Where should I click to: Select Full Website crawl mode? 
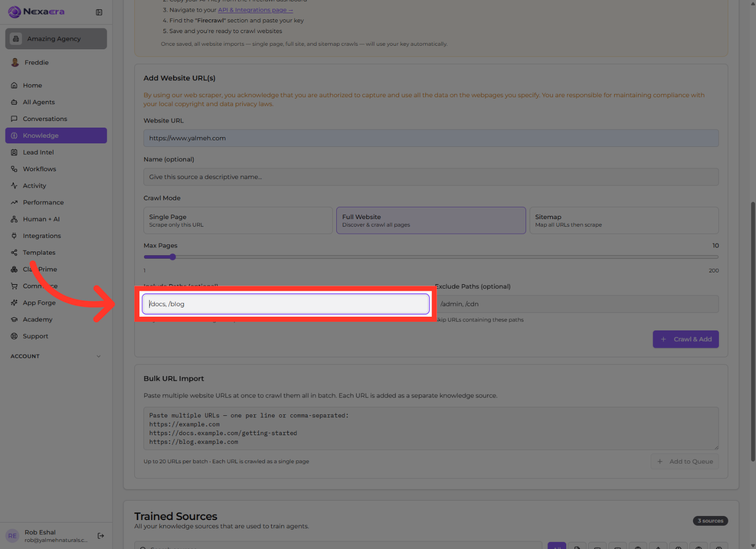431,221
